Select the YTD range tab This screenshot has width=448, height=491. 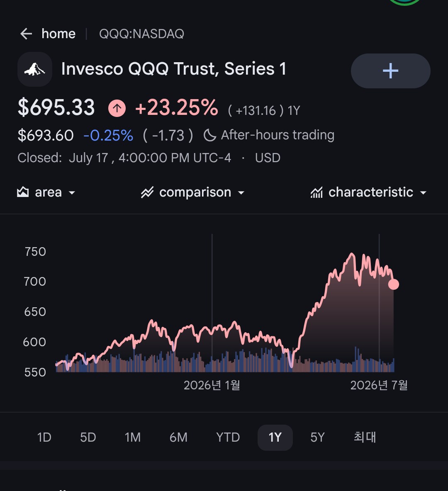(x=228, y=438)
